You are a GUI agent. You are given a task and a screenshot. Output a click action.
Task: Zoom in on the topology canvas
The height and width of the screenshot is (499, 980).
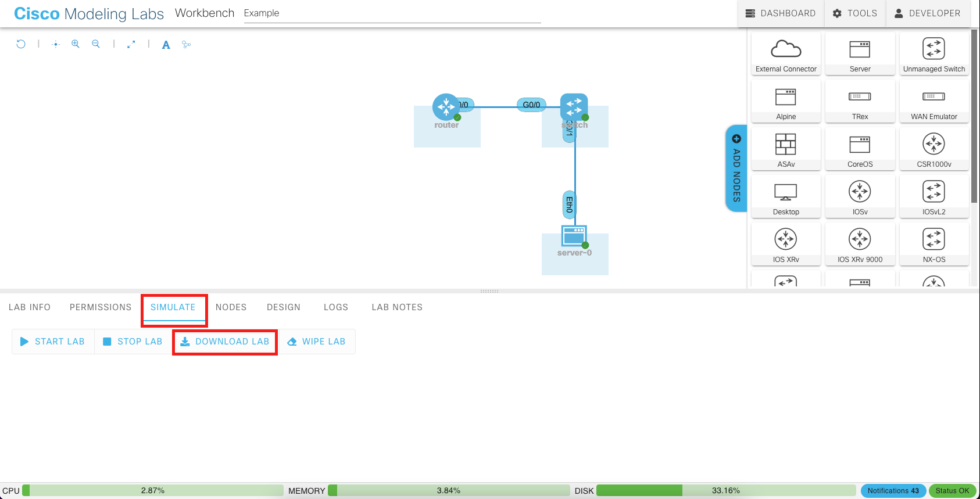pyautogui.click(x=76, y=44)
